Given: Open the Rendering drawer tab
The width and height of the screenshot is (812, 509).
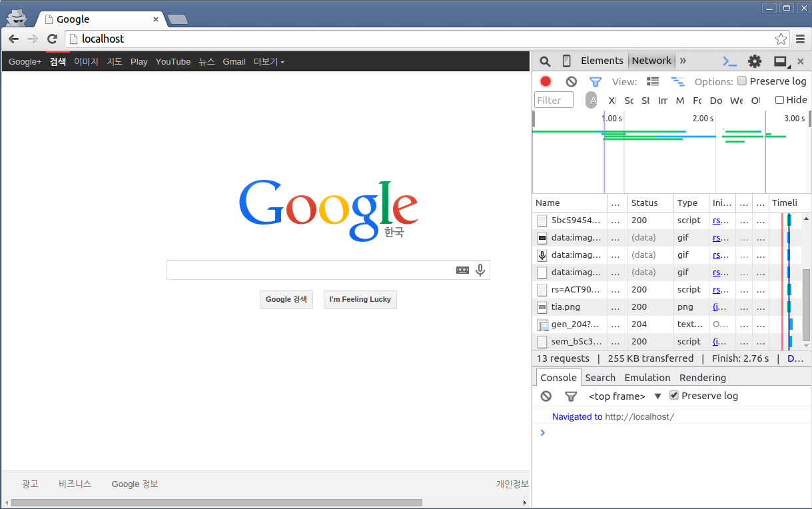Looking at the screenshot, I should (x=703, y=378).
